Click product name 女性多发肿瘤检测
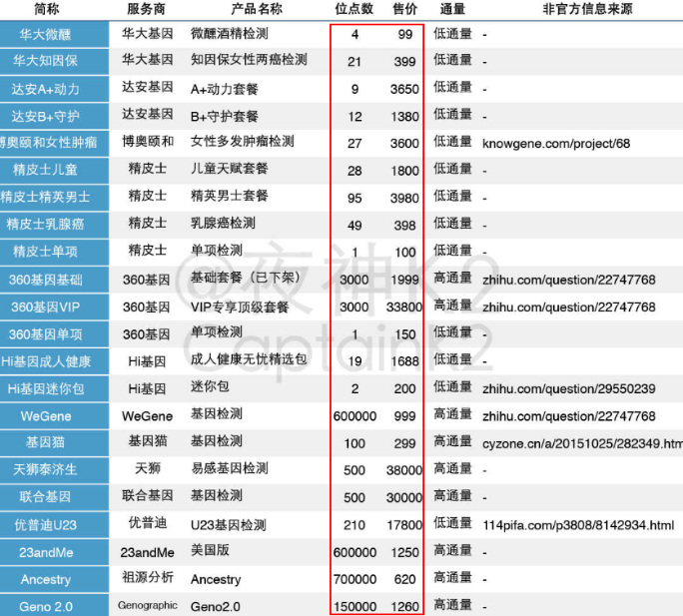 tap(243, 141)
